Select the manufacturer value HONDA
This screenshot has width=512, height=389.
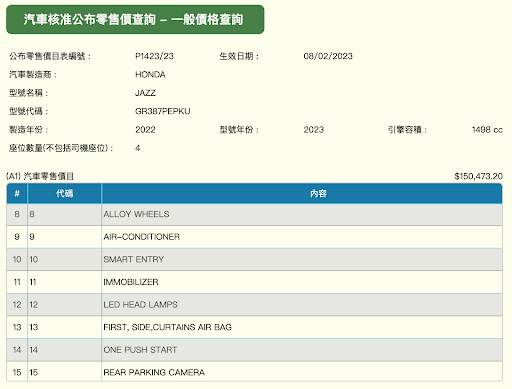(x=150, y=74)
